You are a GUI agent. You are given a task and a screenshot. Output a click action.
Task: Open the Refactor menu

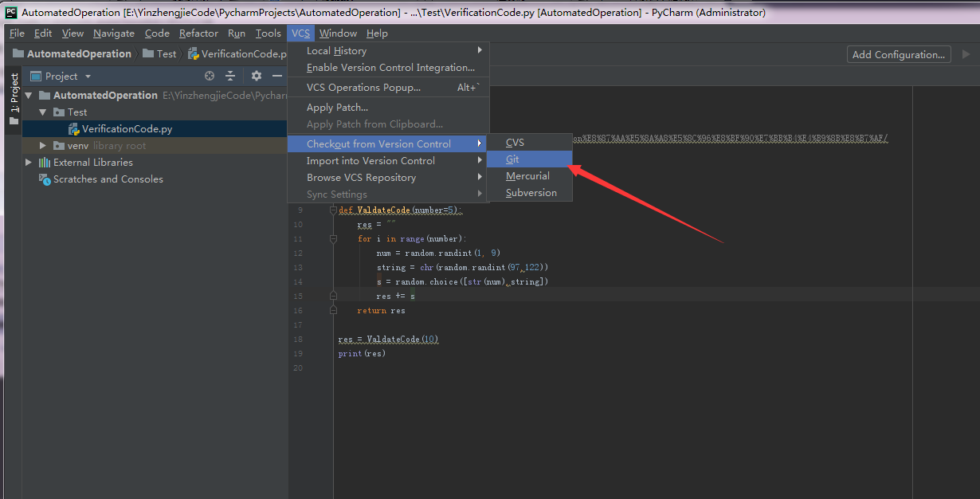[198, 33]
